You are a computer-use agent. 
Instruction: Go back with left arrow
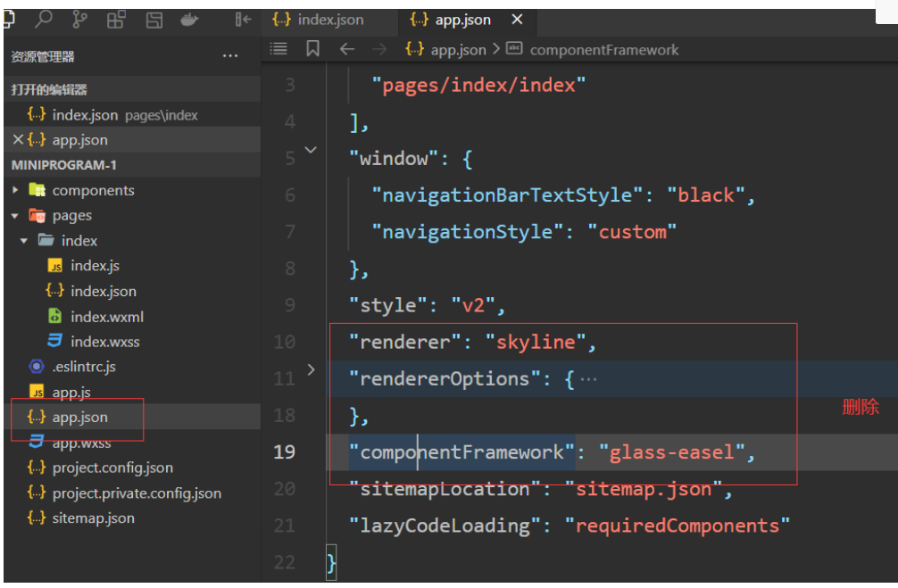[347, 49]
